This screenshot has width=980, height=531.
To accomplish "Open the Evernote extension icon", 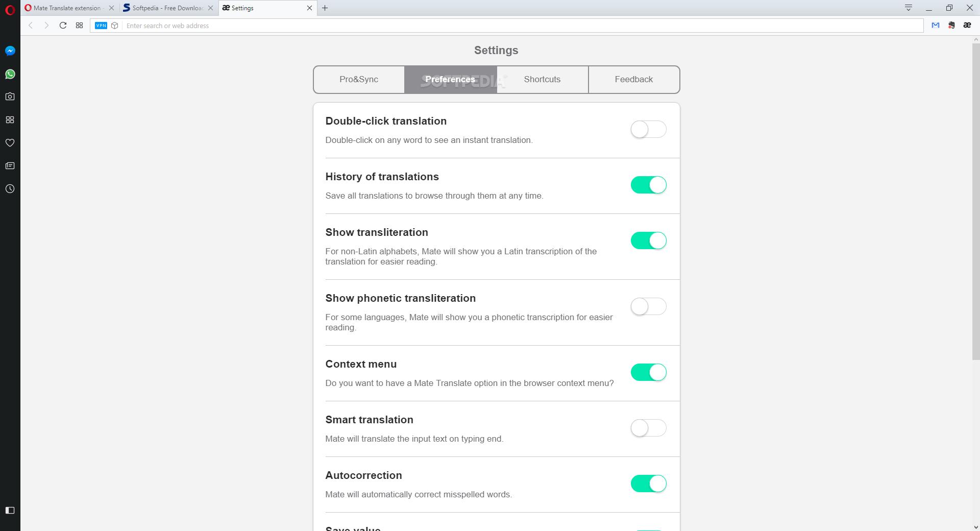I will click(951, 26).
